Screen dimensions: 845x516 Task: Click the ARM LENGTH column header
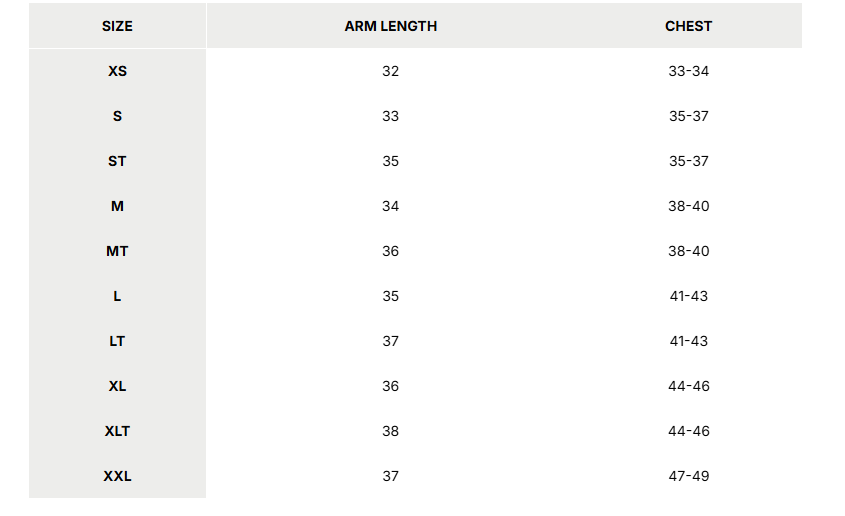click(390, 26)
